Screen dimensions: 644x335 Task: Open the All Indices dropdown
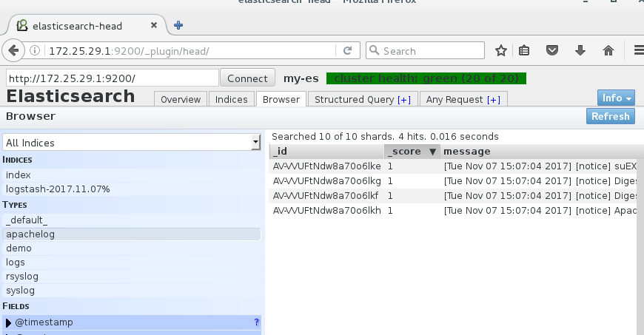coord(132,143)
